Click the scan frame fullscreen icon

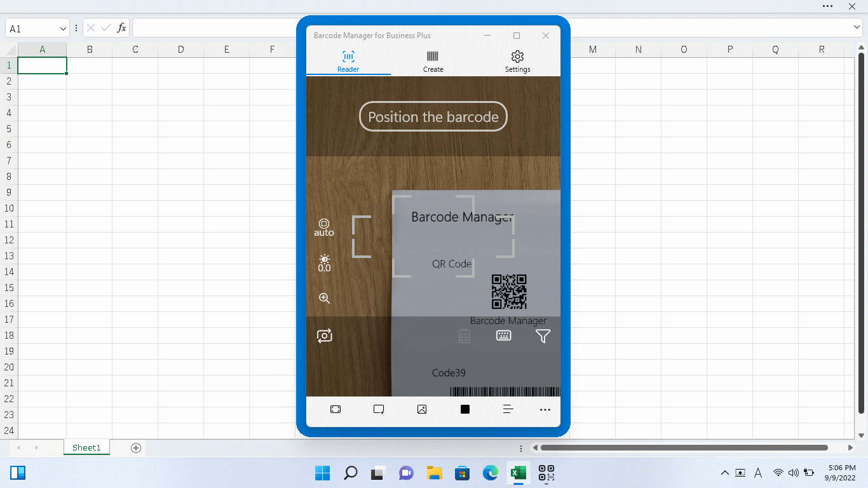pyautogui.click(x=336, y=409)
